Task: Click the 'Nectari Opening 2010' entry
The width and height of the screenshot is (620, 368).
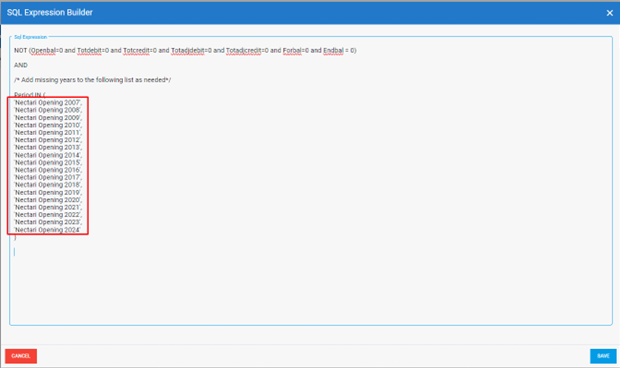Action: [x=48, y=125]
